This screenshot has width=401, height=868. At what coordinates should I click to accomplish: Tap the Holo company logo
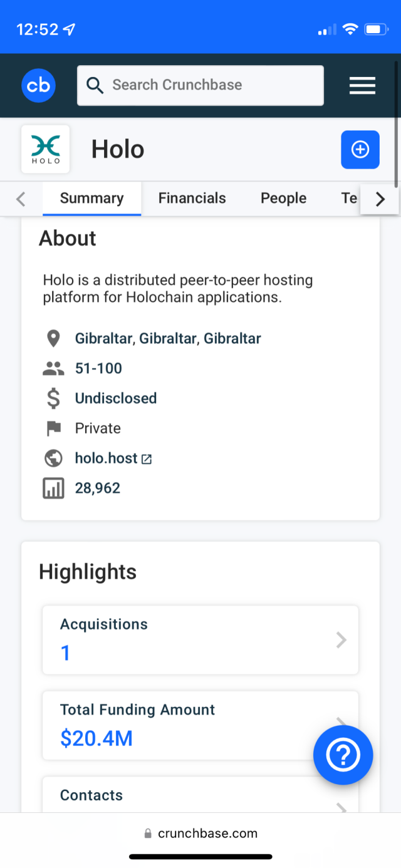click(x=45, y=149)
